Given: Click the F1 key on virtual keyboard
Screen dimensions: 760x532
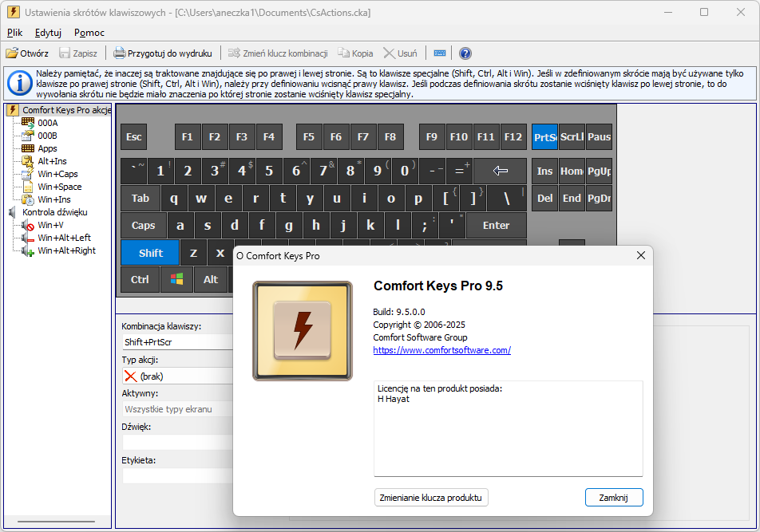Looking at the screenshot, I should [188, 137].
